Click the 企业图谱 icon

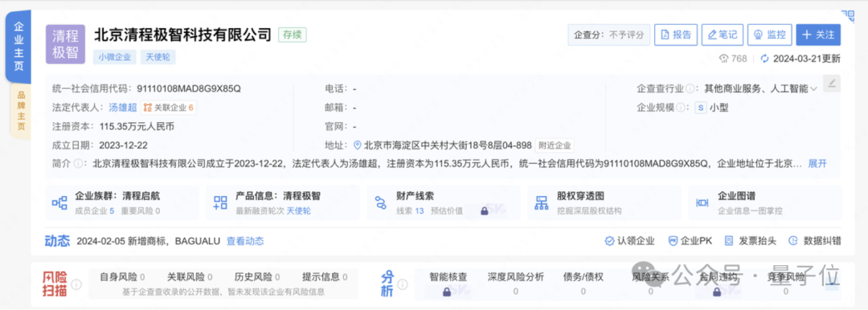[x=702, y=202]
